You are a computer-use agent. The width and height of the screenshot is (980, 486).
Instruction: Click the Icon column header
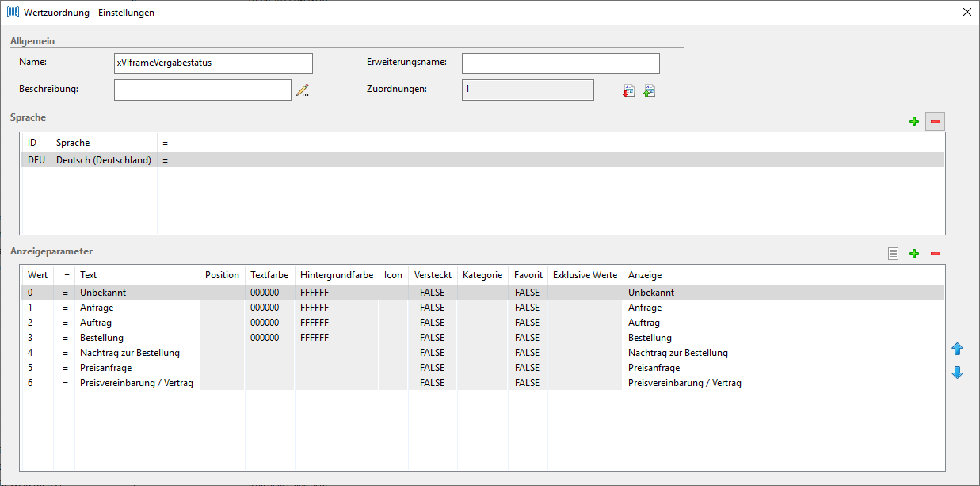pos(393,275)
